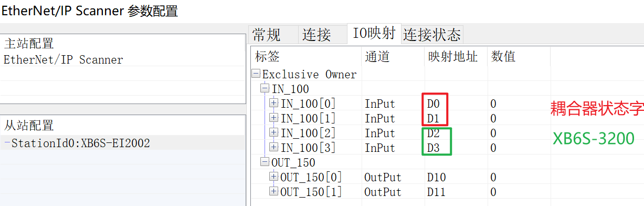Select StationId0:XB6S-EI2002 slave station
644x206 pixels.
[123, 143]
